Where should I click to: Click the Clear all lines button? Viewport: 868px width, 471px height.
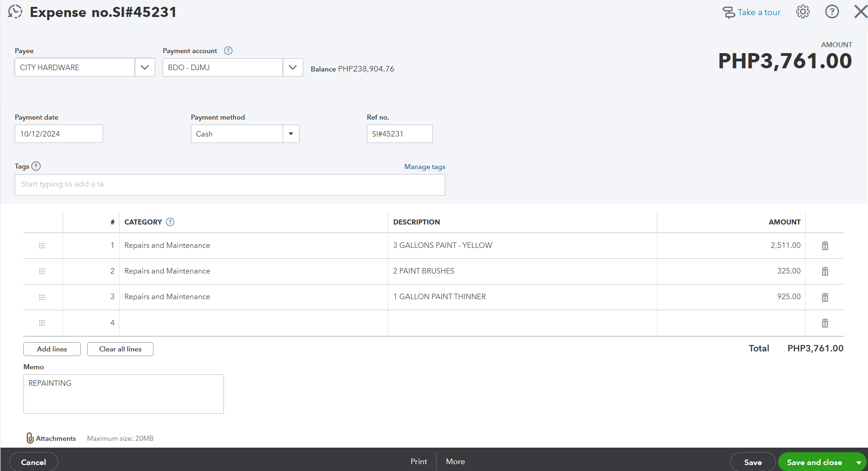point(120,349)
